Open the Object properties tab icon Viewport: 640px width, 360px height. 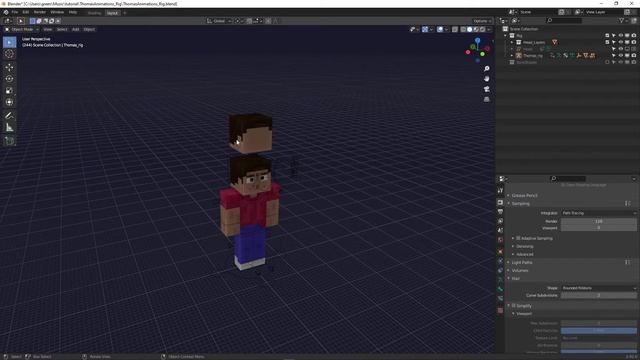click(500, 251)
